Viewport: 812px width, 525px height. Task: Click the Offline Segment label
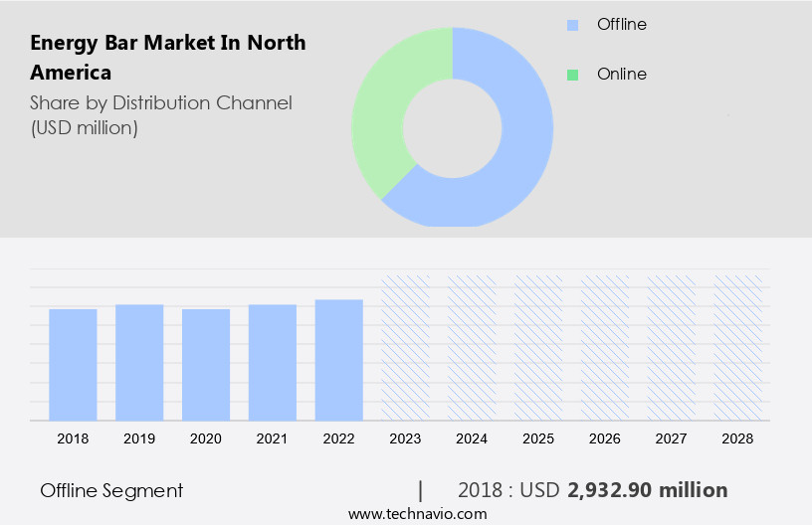pyautogui.click(x=111, y=490)
